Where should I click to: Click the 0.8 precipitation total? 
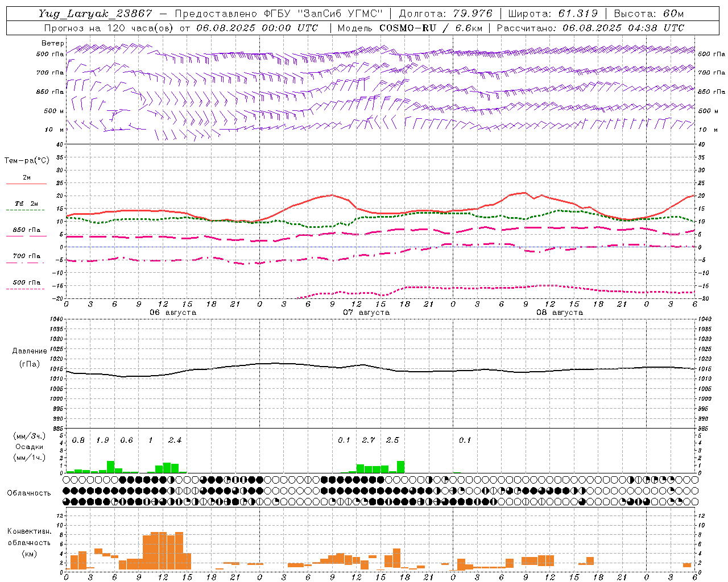tap(78, 440)
